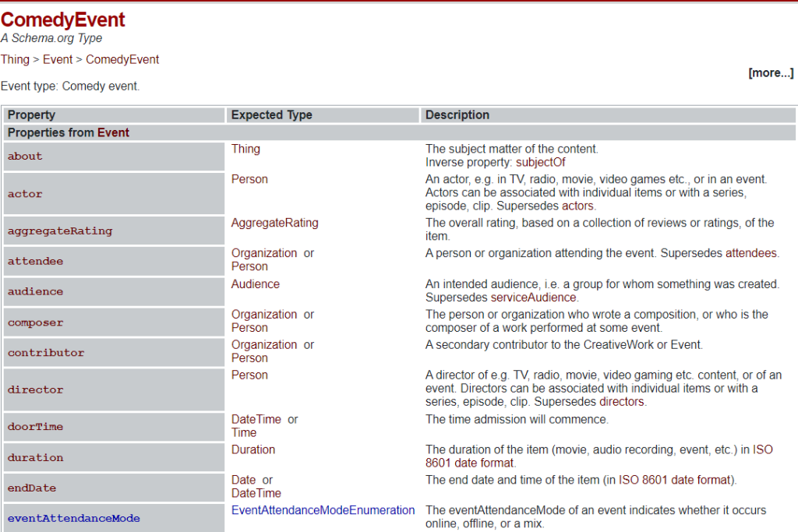The width and height of the screenshot is (798, 532).
Task: Click the ComedyEvent breadcrumb entry
Action: tap(122, 58)
